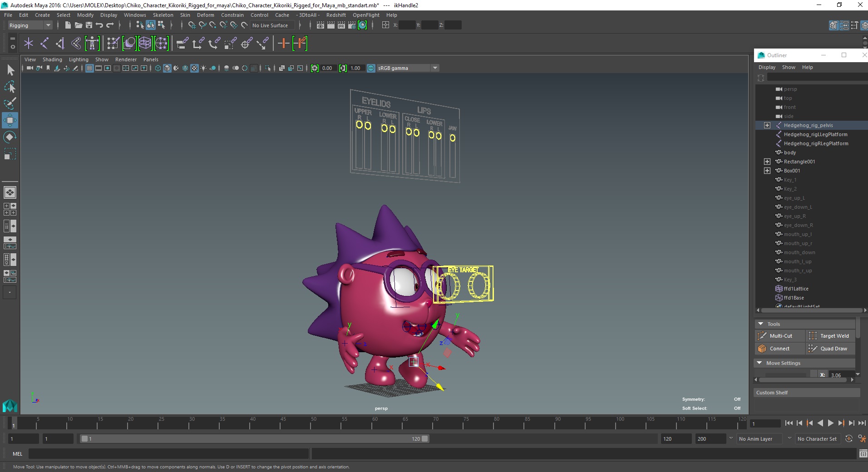Toggle wireframe shading in viewport
The height and width of the screenshot is (472, 868).
tap(158, 69)
